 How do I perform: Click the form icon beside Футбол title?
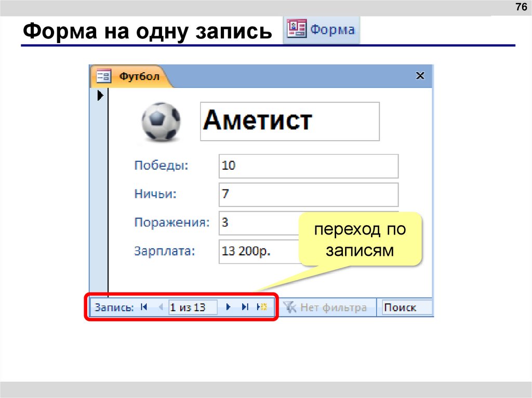point(103,76)
